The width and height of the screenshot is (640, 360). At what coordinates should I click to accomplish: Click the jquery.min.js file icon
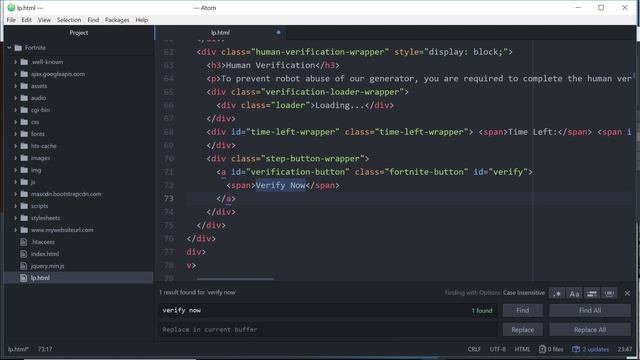click(x=24, y=266)
